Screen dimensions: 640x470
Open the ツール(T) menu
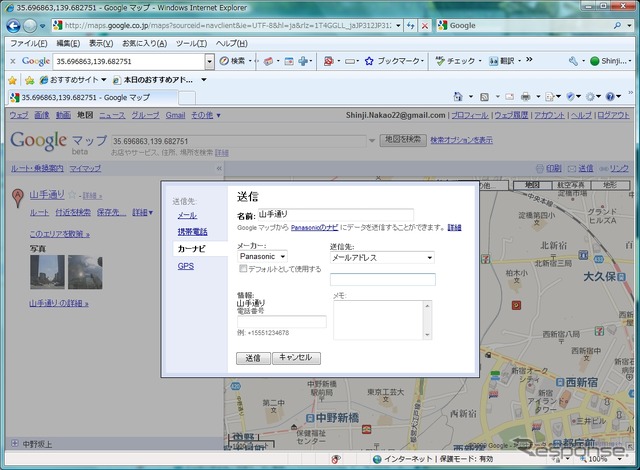[x=191, y=43]
